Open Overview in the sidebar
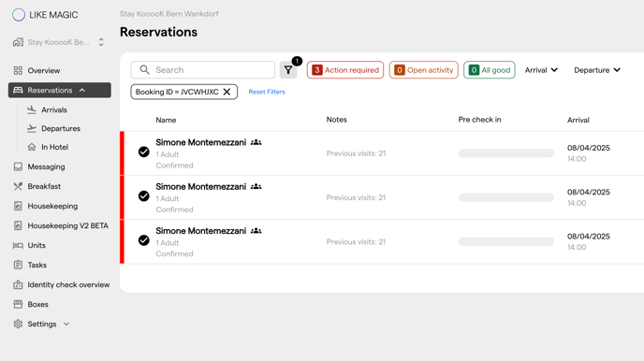The width and height of the screenshot is (644, 361). 44,70
